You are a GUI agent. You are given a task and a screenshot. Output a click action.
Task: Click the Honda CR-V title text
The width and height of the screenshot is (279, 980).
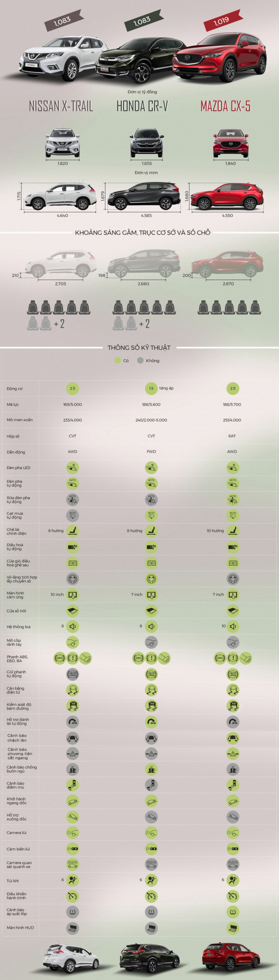coord(142,107)
